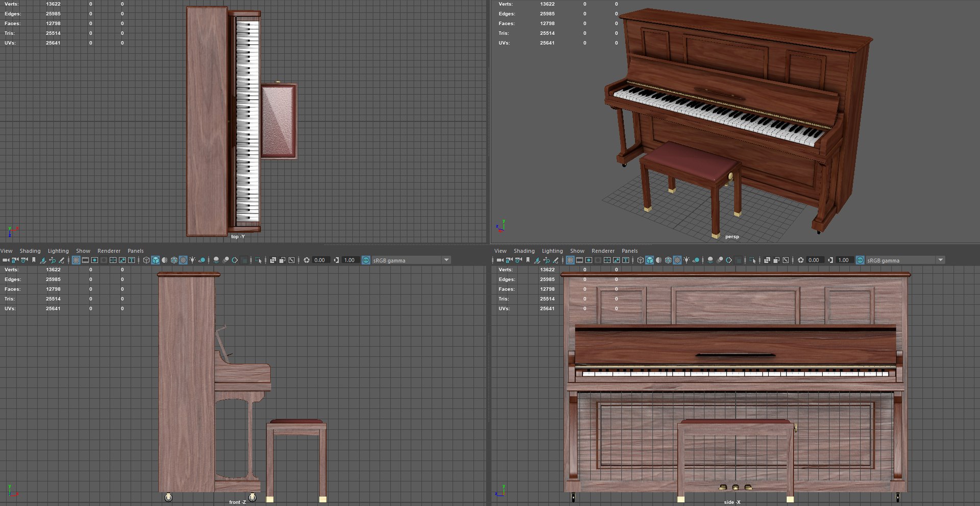
Task: Open Renderer menu in front -Z panel
Action: (x=109, y=251)
